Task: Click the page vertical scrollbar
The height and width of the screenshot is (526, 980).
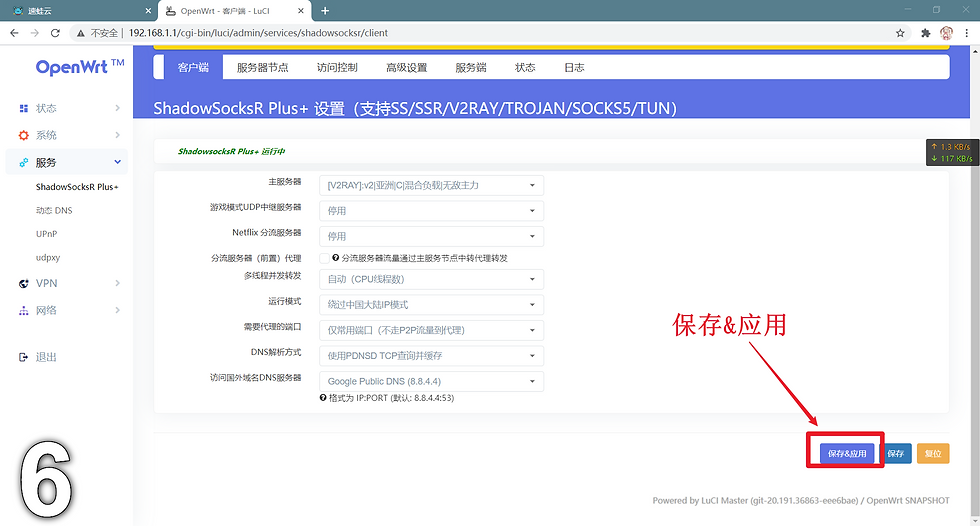Action: pos(975,285)
